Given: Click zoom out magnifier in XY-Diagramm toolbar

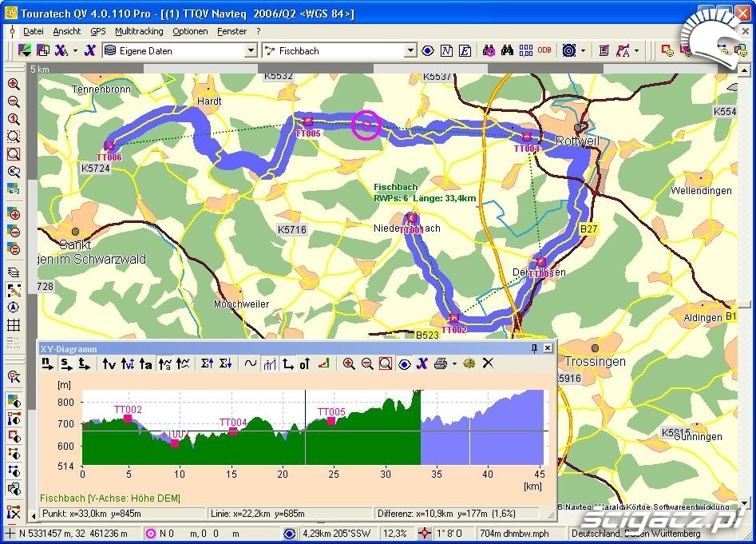Looking at the screenshot, I should point(367,364).
